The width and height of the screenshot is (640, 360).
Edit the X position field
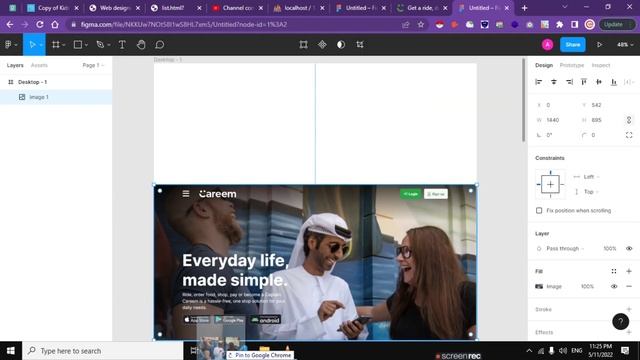point(557,105)
